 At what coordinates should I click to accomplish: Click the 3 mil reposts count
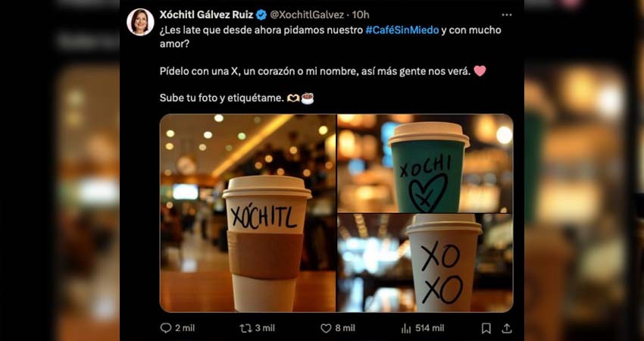[265, 328]
